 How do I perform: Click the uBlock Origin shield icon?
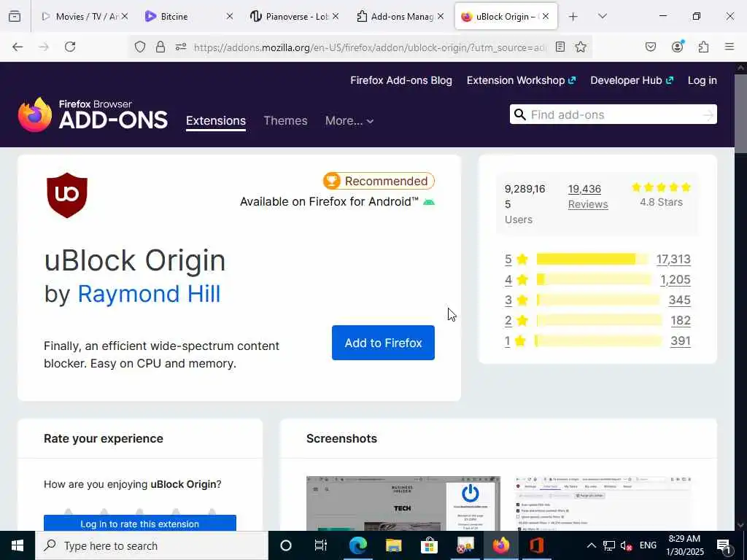[x=67, y=195]
